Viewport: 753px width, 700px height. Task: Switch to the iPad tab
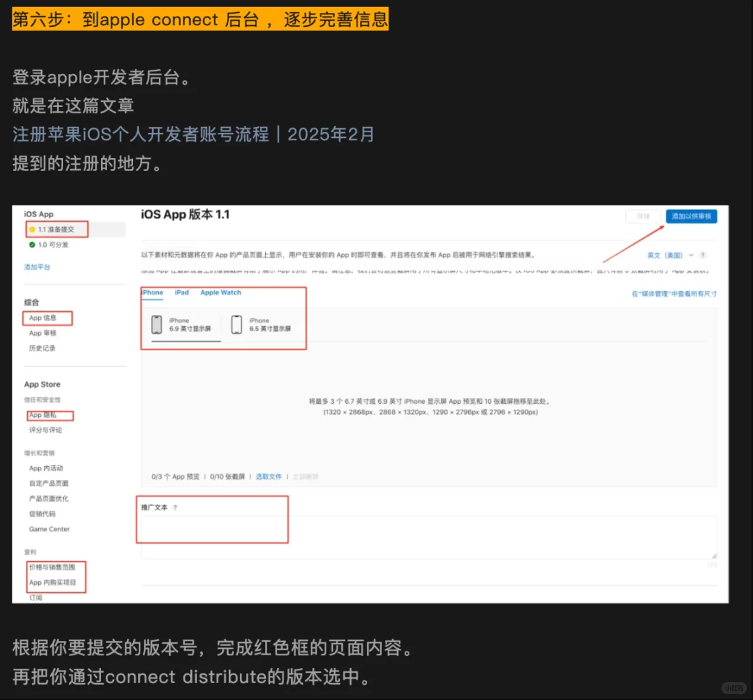(182, 292)
